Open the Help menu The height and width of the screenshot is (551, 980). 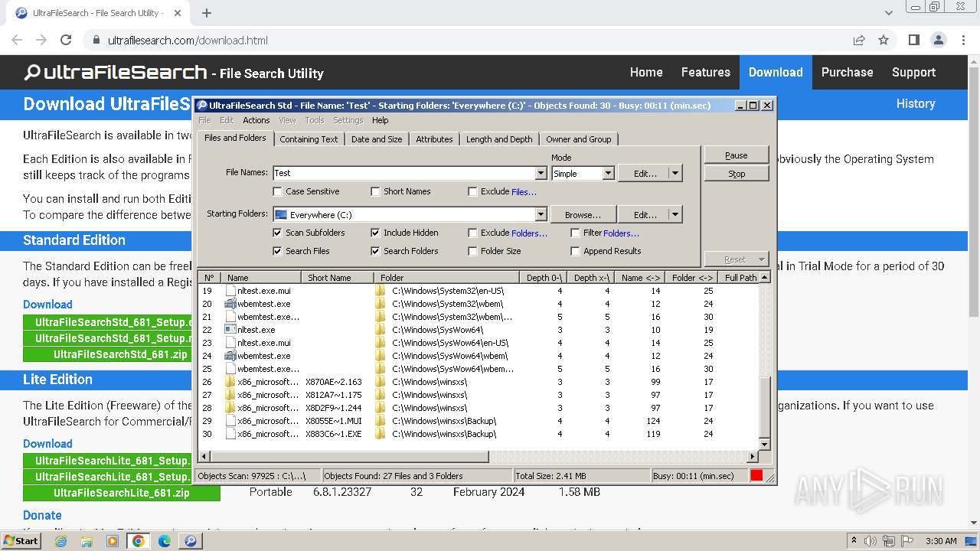380,120
